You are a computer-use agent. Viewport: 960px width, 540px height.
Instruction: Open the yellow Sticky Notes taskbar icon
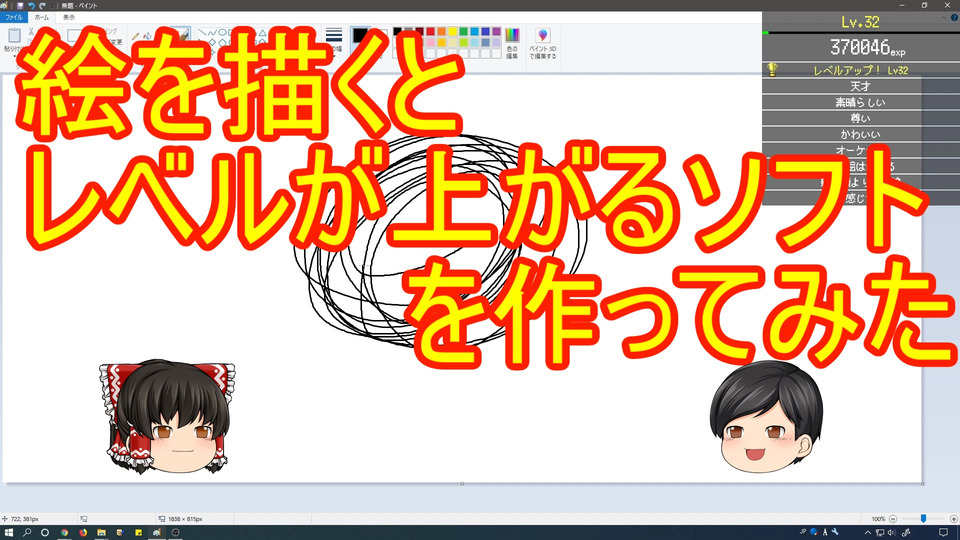(138, 533)
